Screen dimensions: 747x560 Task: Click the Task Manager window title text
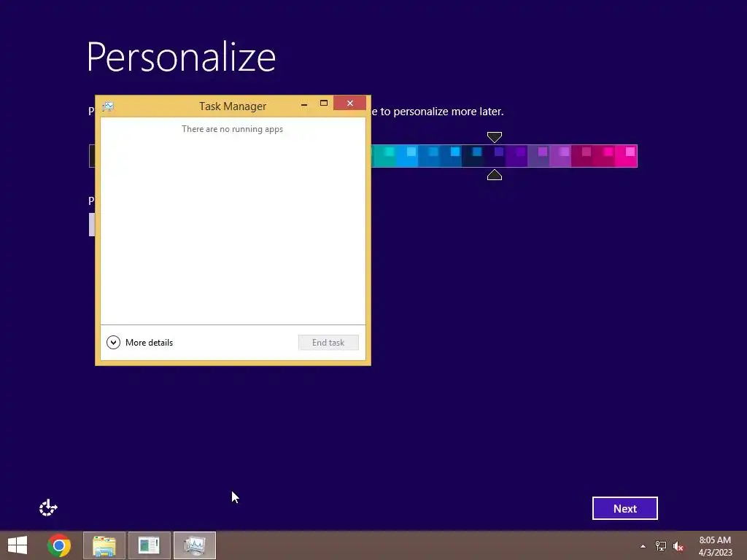[233, 106]
